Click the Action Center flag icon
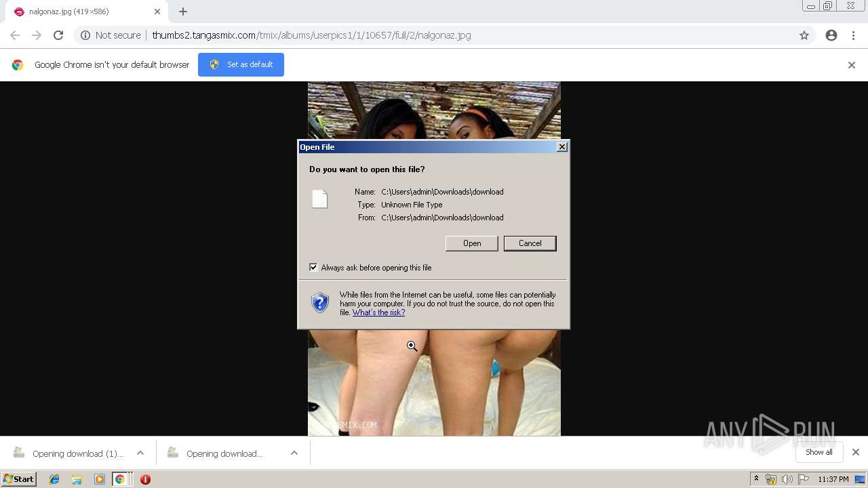This screenshot has width=868, height=488. coord(804,479)
